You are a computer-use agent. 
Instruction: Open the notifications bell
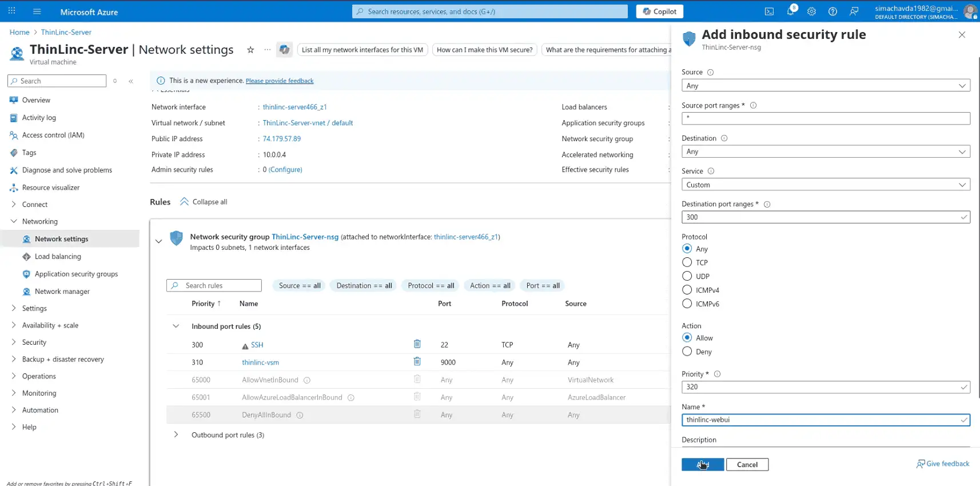(791, 11)
